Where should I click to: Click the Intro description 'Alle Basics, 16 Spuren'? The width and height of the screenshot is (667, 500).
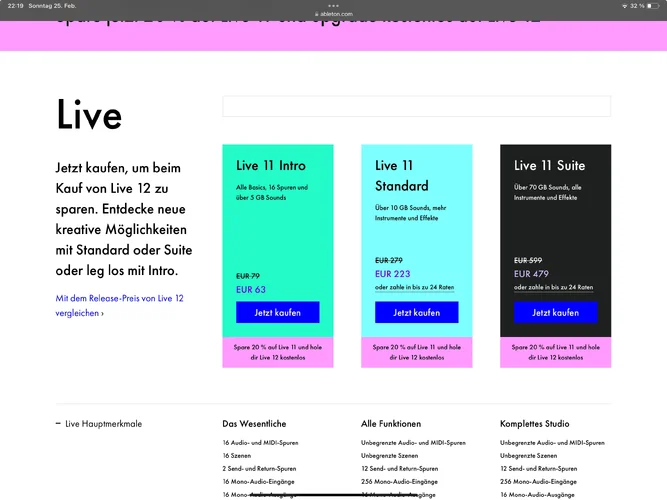click(x=272, y=192)
